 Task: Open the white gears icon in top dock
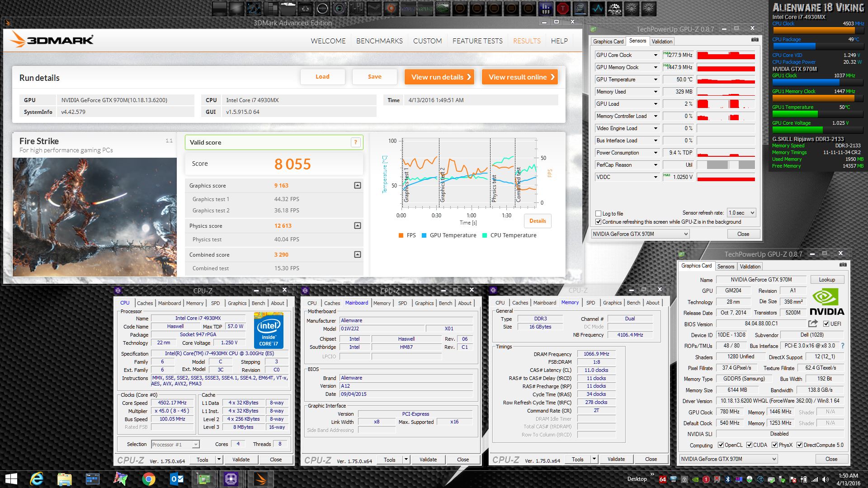[614, 8]
